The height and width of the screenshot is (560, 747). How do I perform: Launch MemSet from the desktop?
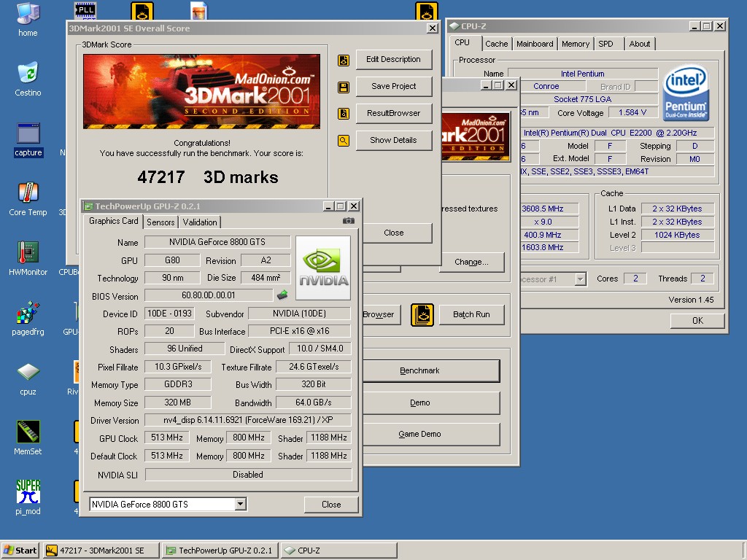click(28, 437)
